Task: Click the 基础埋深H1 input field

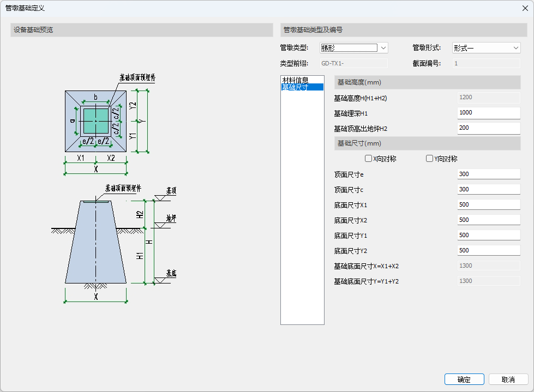Action: 489,112
